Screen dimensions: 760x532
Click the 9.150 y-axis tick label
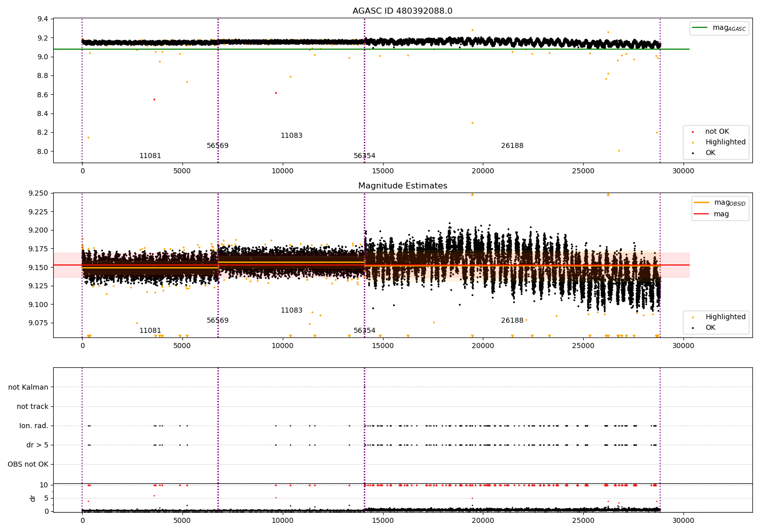click(39, 268)
